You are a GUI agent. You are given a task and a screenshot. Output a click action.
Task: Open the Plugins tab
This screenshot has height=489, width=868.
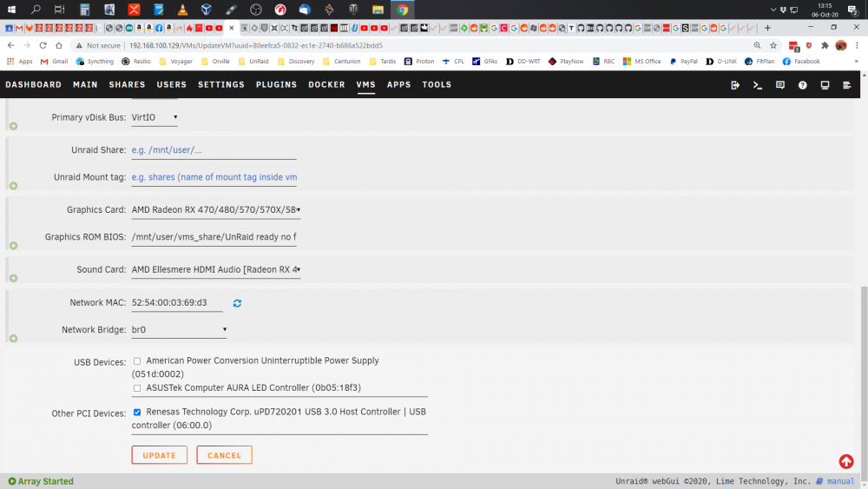pos(276,85)
